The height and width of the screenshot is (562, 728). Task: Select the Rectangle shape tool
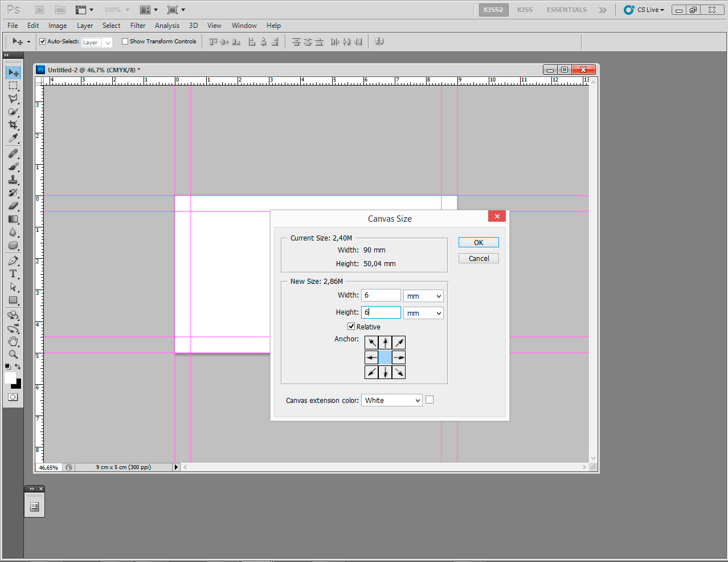click(x=13, y=300)
